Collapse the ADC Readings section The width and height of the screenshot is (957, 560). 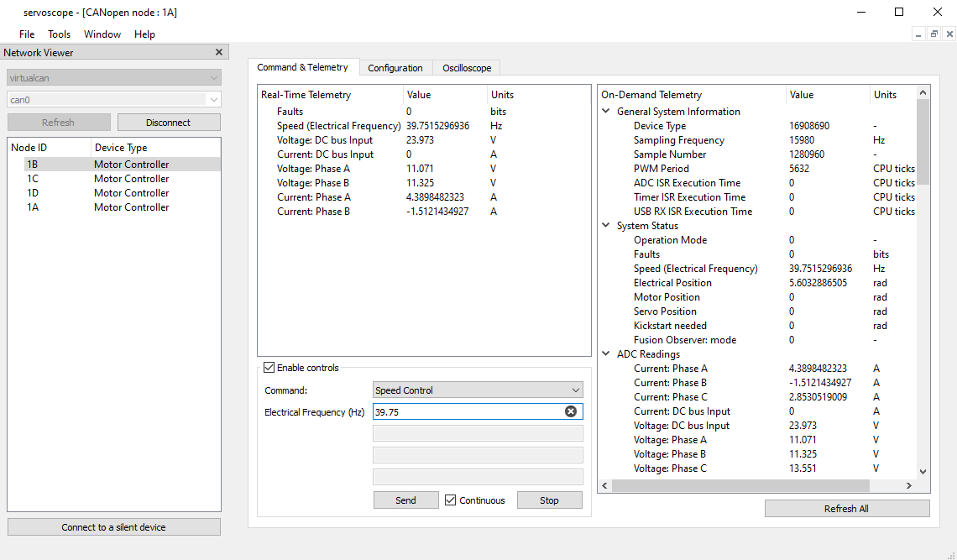606,353
